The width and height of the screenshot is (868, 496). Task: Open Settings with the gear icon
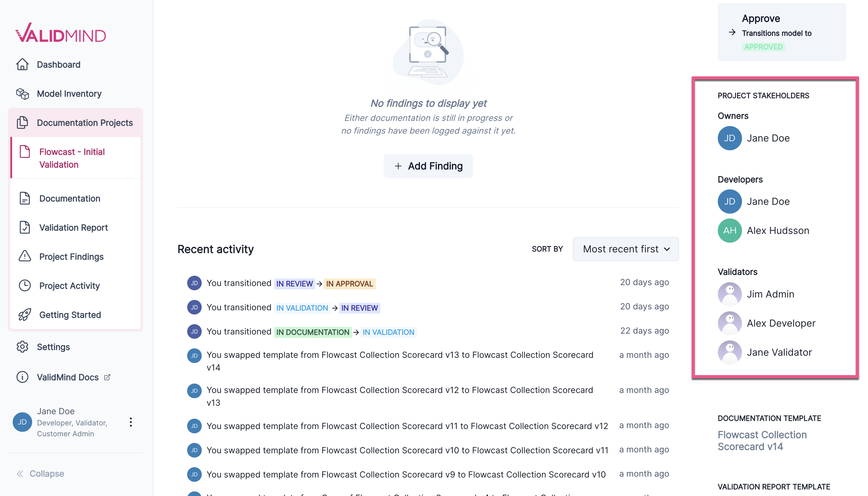[x=22, y=347]
